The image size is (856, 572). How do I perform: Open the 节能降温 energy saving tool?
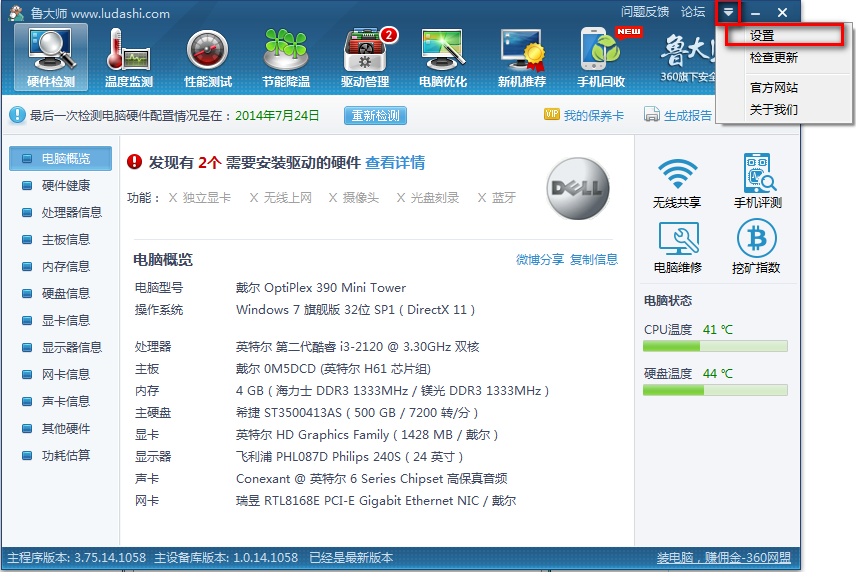[286, 57]
